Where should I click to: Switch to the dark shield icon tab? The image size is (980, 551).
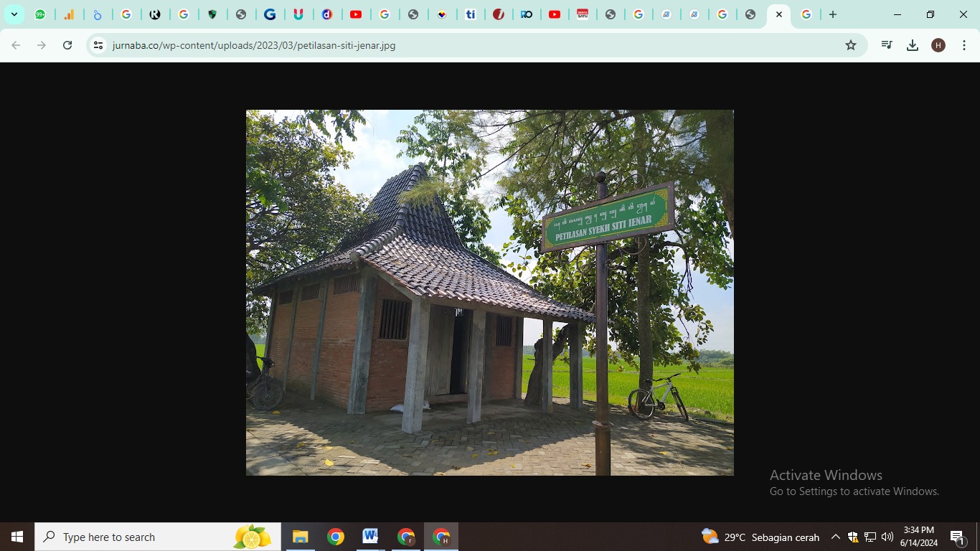[212, 14]
